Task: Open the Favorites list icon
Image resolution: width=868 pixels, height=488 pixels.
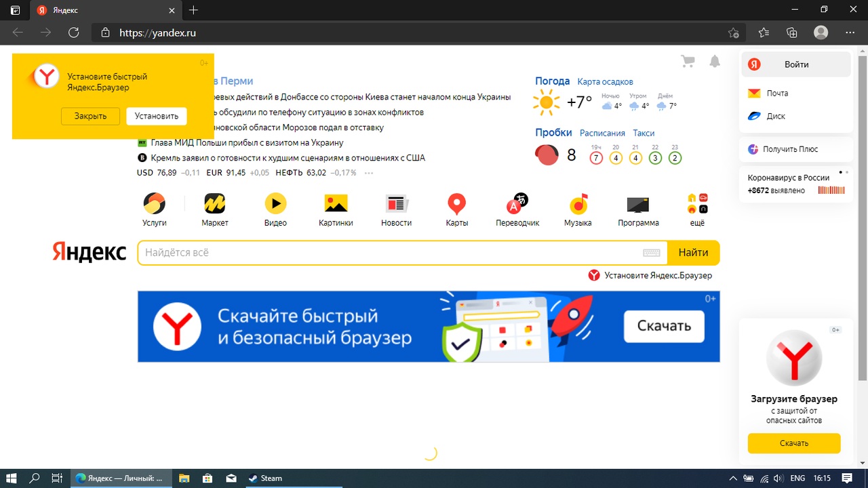Action: coord(764,33)
